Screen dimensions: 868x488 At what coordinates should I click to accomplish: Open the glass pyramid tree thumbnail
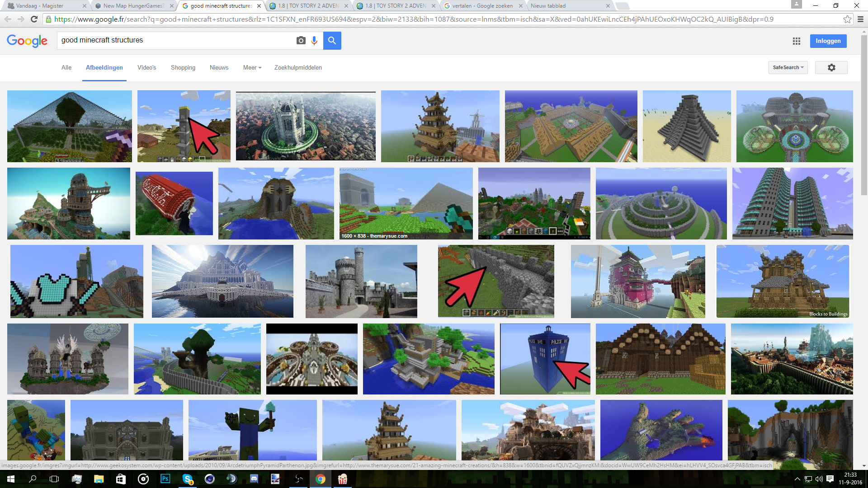70,126
